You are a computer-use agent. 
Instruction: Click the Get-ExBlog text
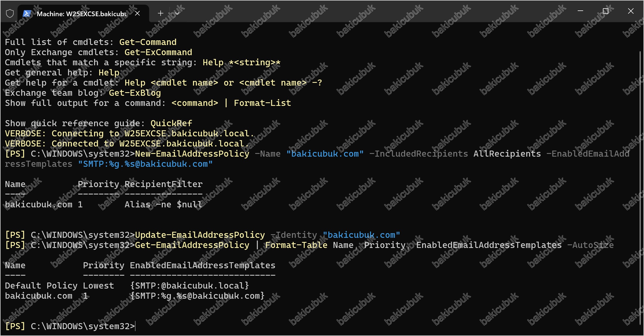[x=135, y=93]
